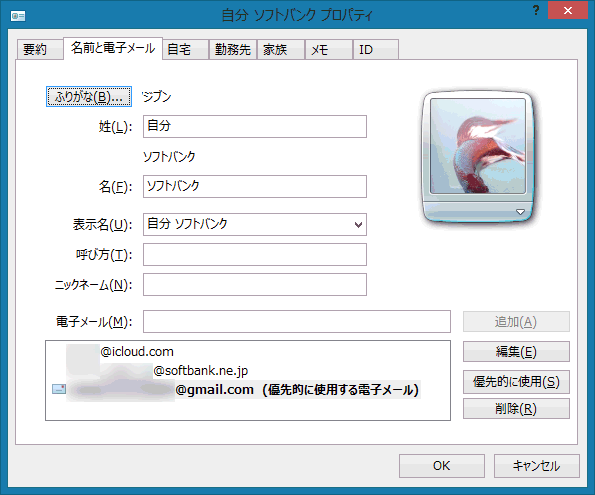Click the ふりがな(B)... button
The height and width of the screenshot is (495, 595).
click(89, 96)
